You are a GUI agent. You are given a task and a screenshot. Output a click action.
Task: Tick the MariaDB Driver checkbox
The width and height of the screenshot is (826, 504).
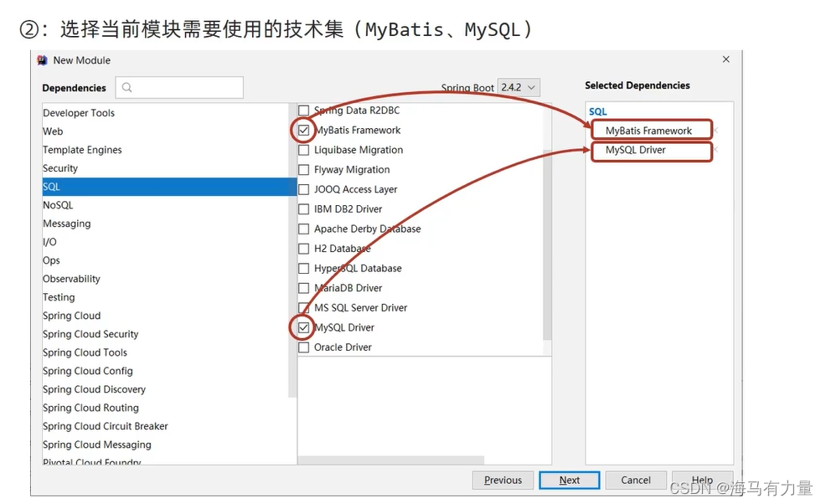tap(304, 288)
